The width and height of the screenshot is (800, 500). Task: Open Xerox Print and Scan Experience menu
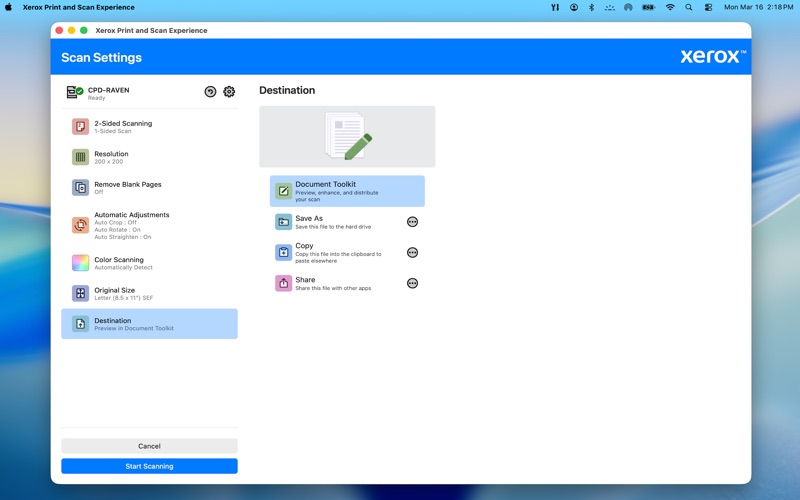[x=79, y=7]
